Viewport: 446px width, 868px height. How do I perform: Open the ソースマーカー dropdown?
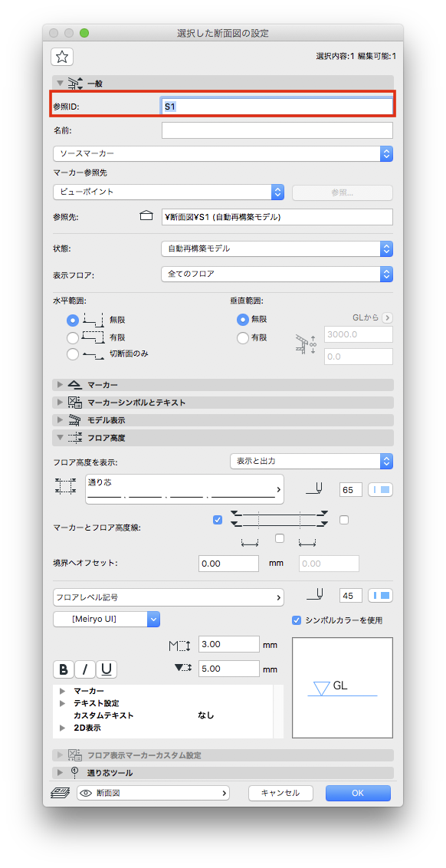coord(223,153)
